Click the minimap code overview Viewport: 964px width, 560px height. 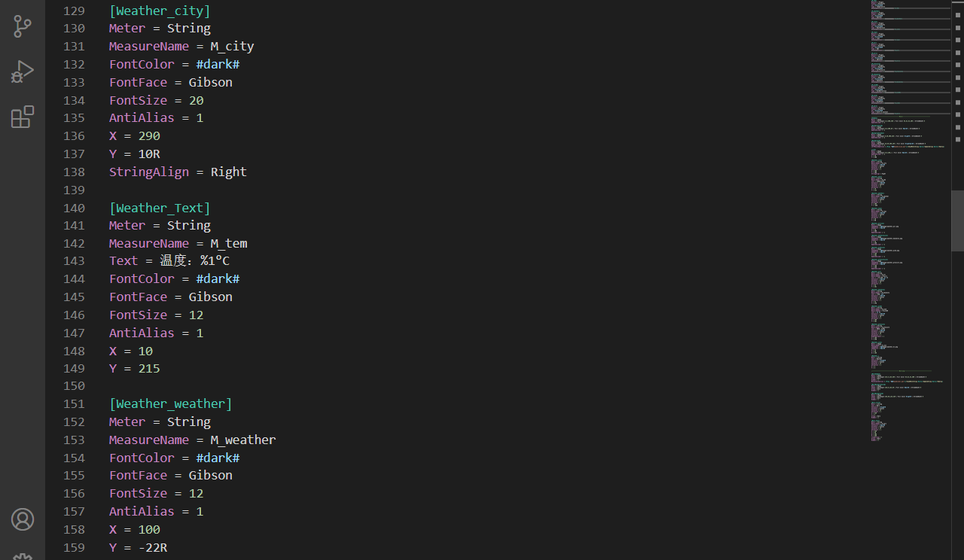click(x=908, y=226)
